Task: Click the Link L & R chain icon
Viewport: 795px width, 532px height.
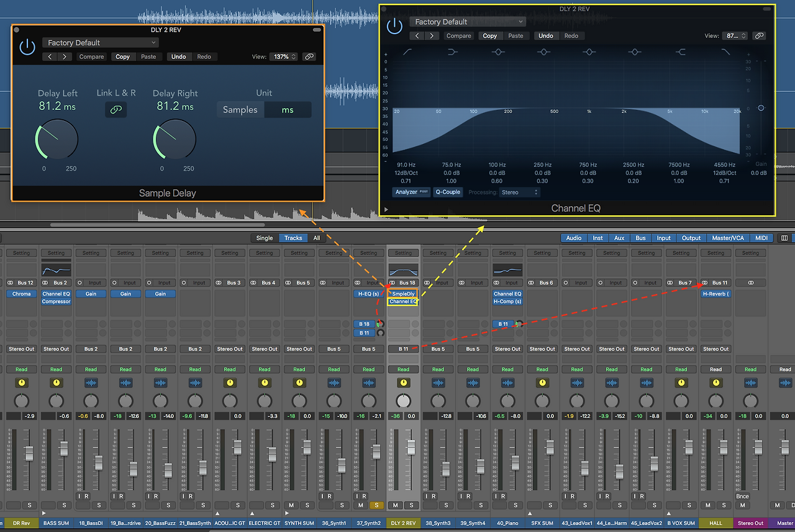Action: [x=116, y=110]
